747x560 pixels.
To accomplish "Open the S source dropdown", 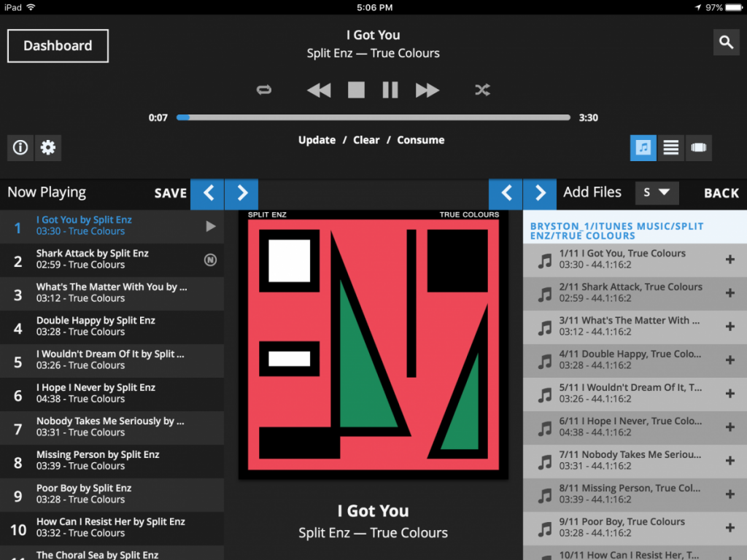I will coord(657,192).
